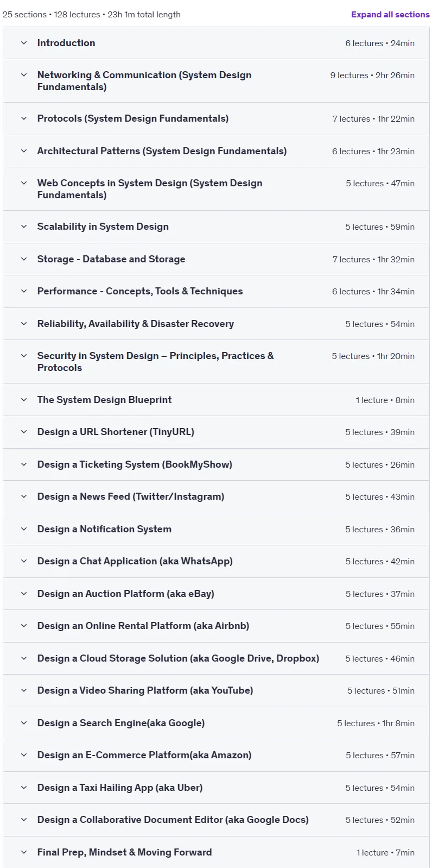
Task: Expand chevron beside Storage - Database and Storage
Action: pos(24,259)
